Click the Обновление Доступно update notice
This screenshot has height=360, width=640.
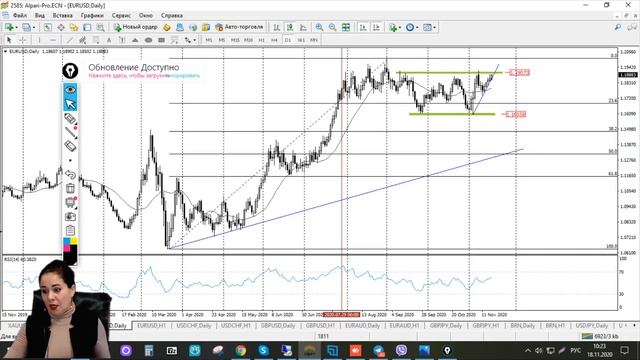(133, 67)
